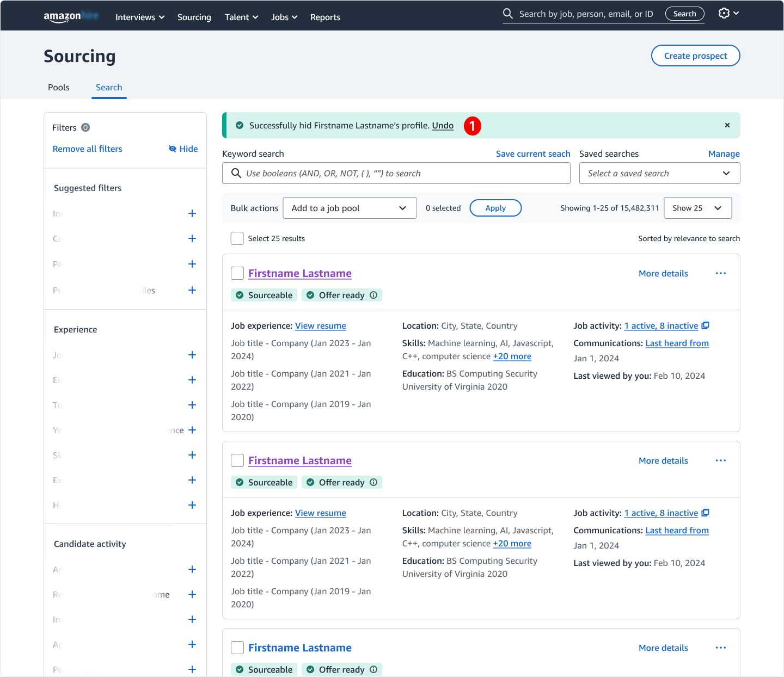Screen dimensions: 784x677
Task: Click the plus for the 'PA' suggested filter
Action: click(192, 264)
